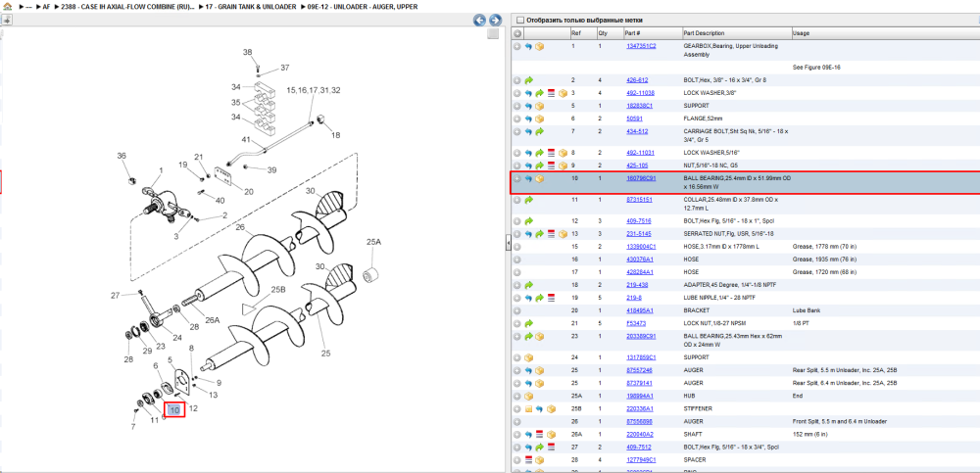Select callout 25B label in the diagram
980x473 pixels.
point(278,290)
